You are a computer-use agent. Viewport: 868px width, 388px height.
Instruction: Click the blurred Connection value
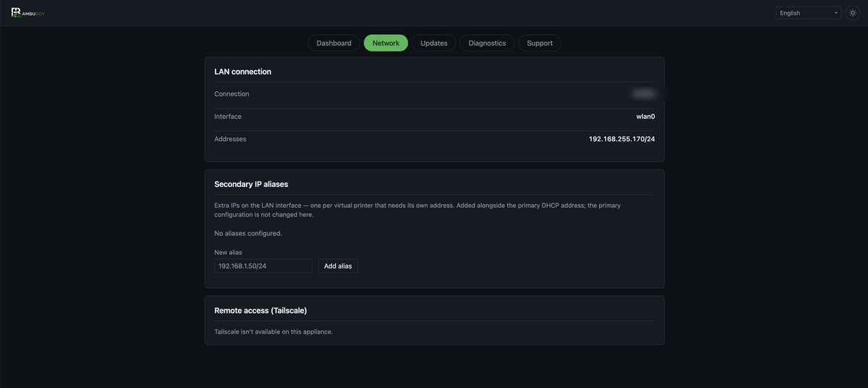coord(644,93)
